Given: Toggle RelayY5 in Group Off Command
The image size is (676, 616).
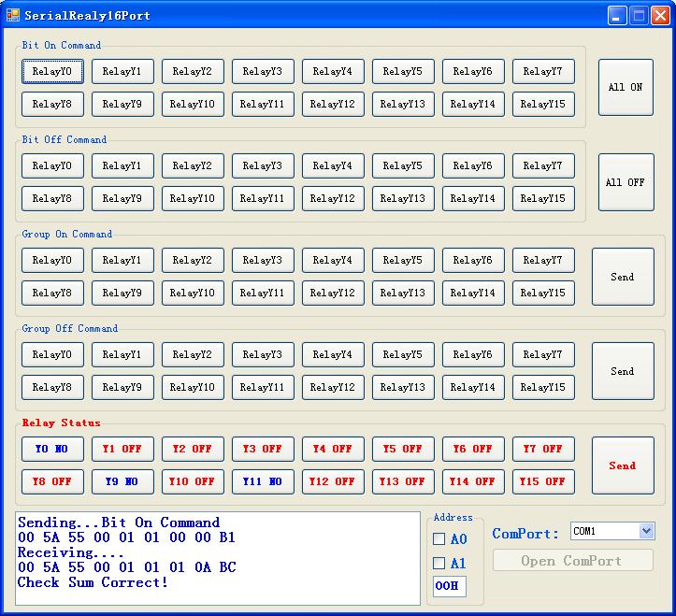Looking at the screenshot, I should pos(403,354).
